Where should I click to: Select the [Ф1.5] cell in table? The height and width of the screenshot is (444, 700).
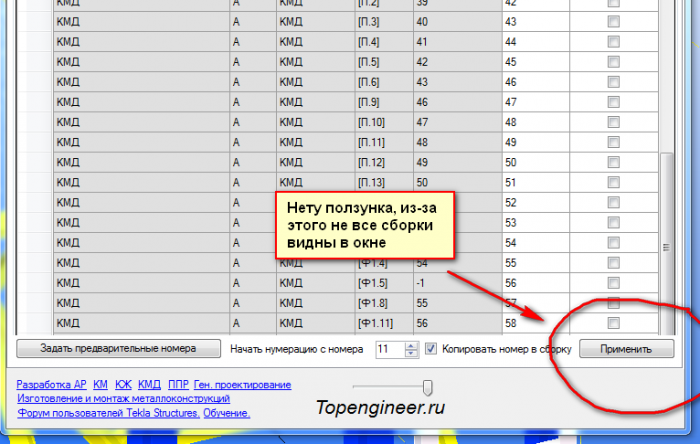click(x=384, y=283)
